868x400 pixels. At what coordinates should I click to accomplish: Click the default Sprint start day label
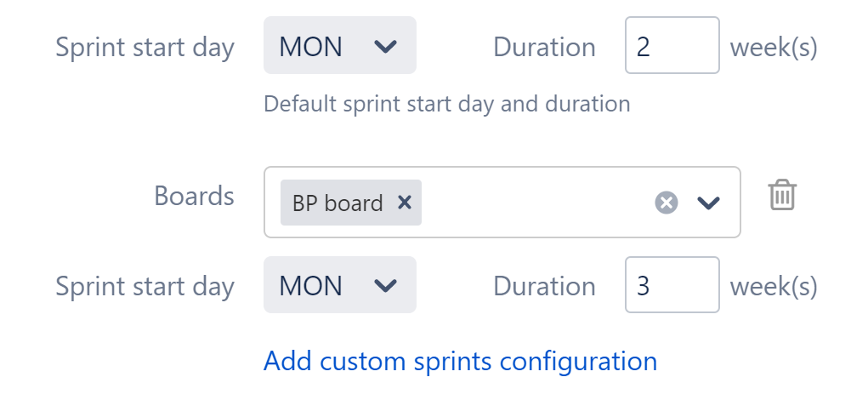click(x=145, y=47)
